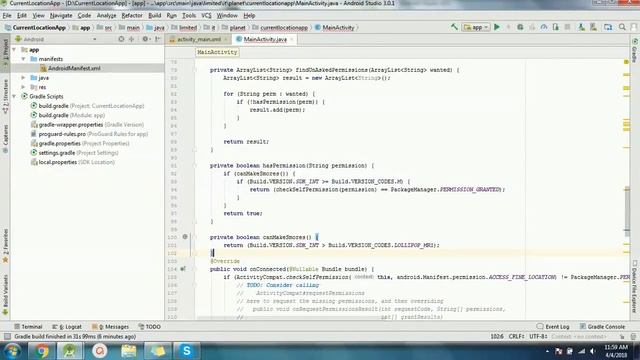640x360 pixels.
Task: Open the Gradle Console
Action: [602, 327]
